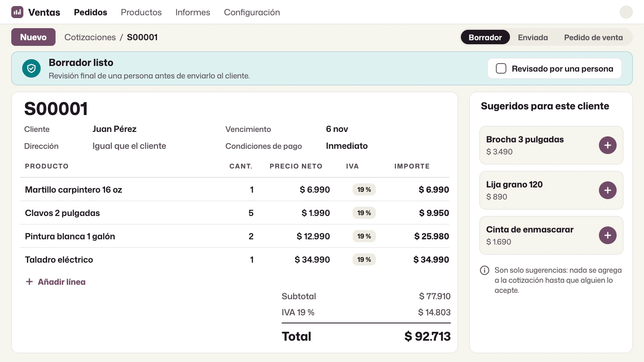Click the Subtotal value $ 77.910
644x362 pixels.
tap(435, 296)
